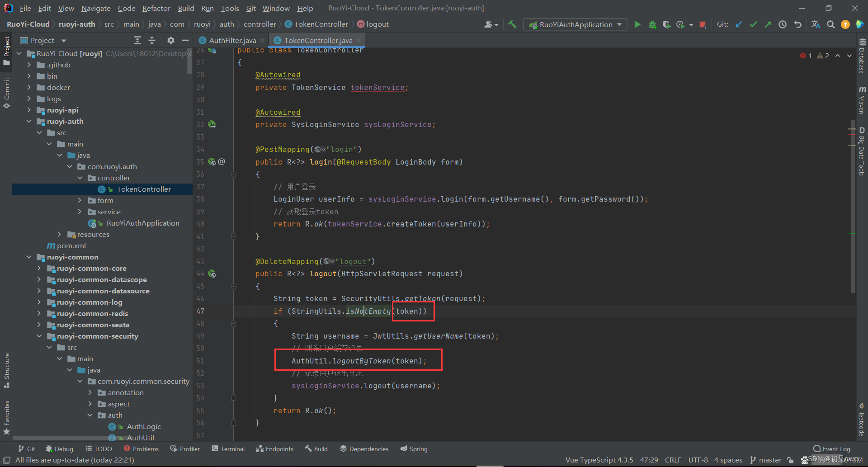Collapse all nodes in Project panel
The width and height of the screenshot is (868, 467).
(152, 40)
